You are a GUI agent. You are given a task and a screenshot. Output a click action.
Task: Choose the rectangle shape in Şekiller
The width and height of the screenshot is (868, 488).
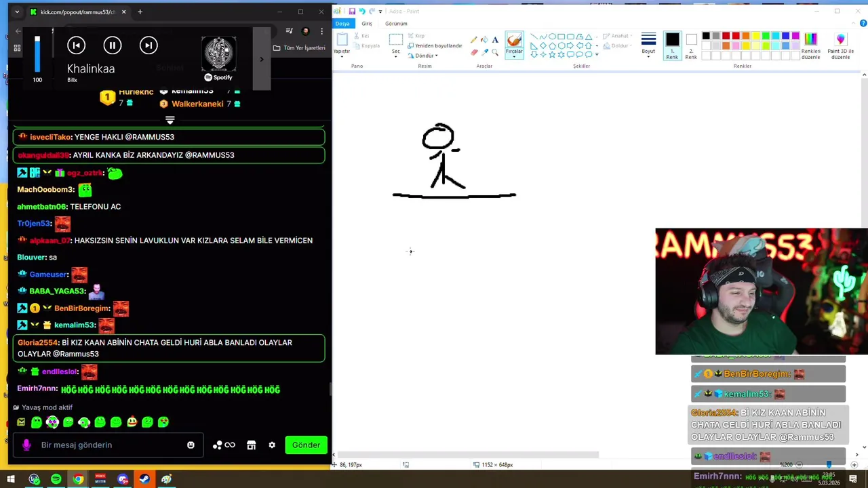click(x=561, y=37)
